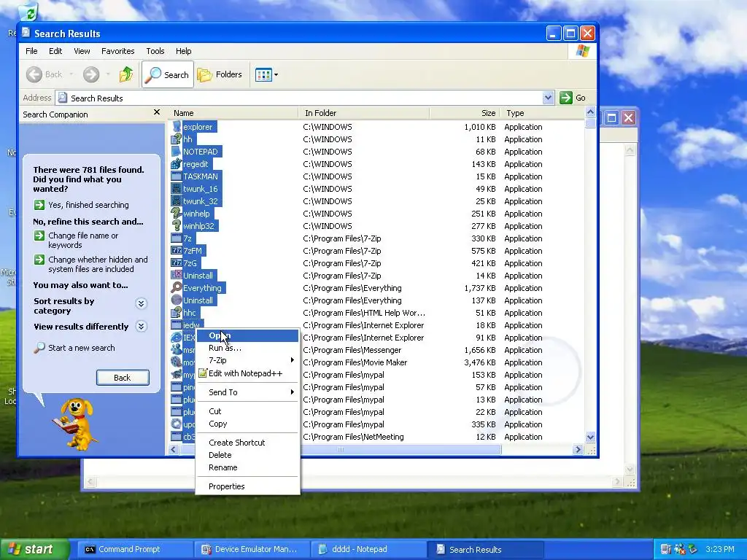Open the View menu

click(x=82, y=51)
